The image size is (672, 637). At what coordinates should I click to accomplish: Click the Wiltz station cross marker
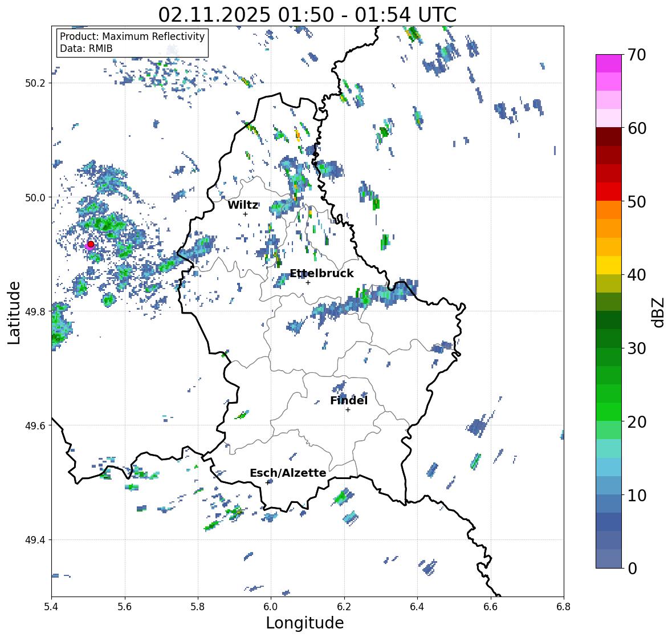tap(245, 214)
